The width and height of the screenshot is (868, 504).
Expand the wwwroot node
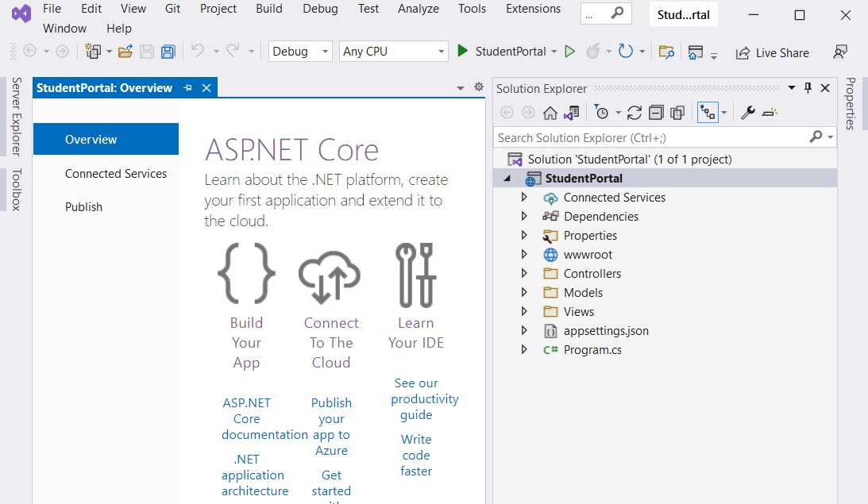[523, 255]
